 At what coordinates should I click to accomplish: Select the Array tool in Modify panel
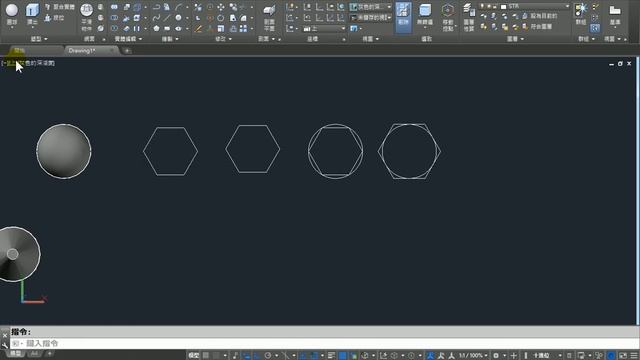pos(243,29)
